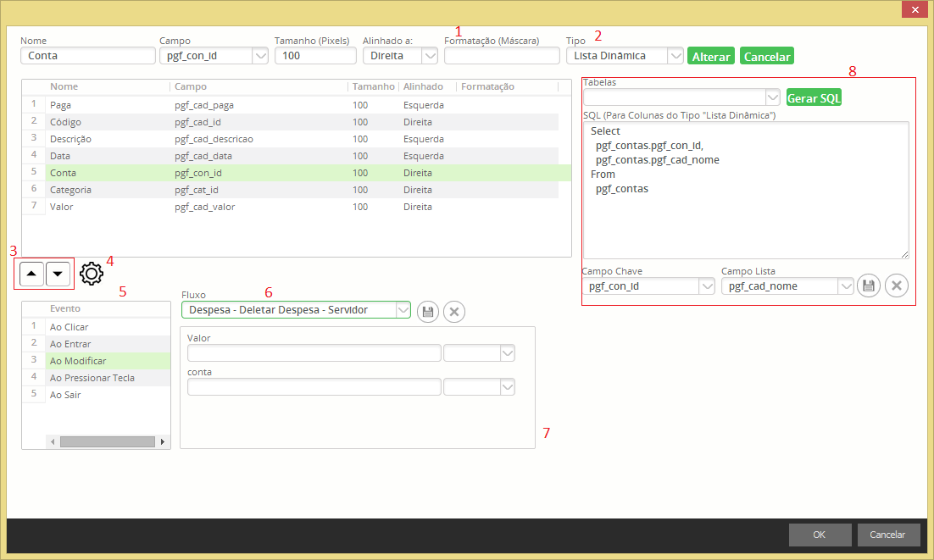Image resolution: width=934 pixels, height=560 pixels.
Task: Open the Campo Chave dropdown
Action: [x=706, y=286]
